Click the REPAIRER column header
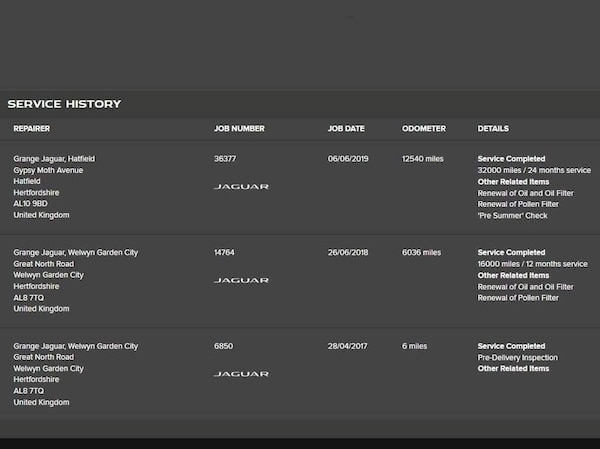600x449 pixels. 31,129
